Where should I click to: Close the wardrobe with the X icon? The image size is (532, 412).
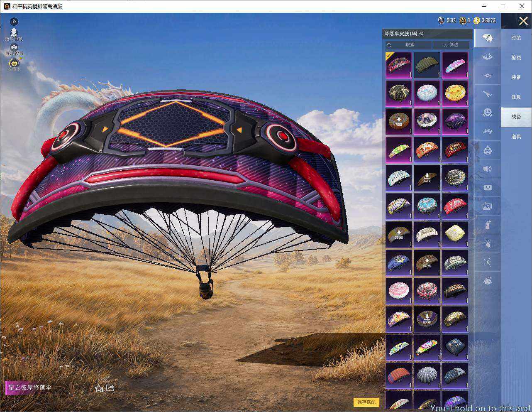pos(524,21)
